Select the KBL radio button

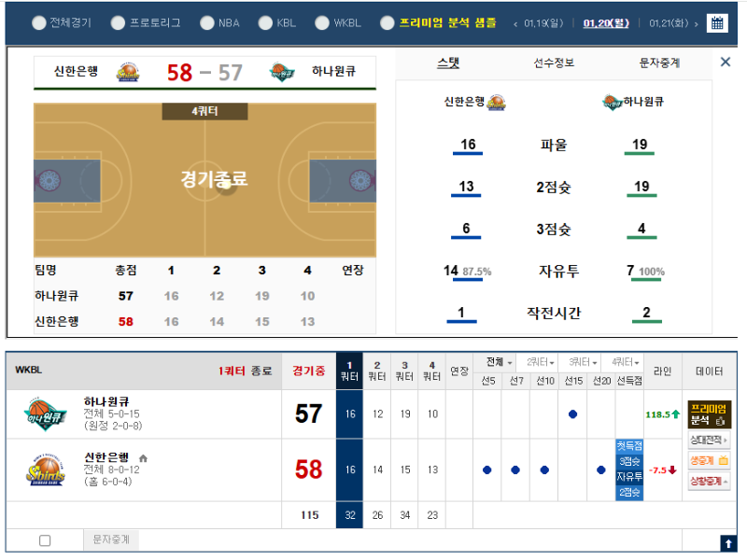[265, 22]
